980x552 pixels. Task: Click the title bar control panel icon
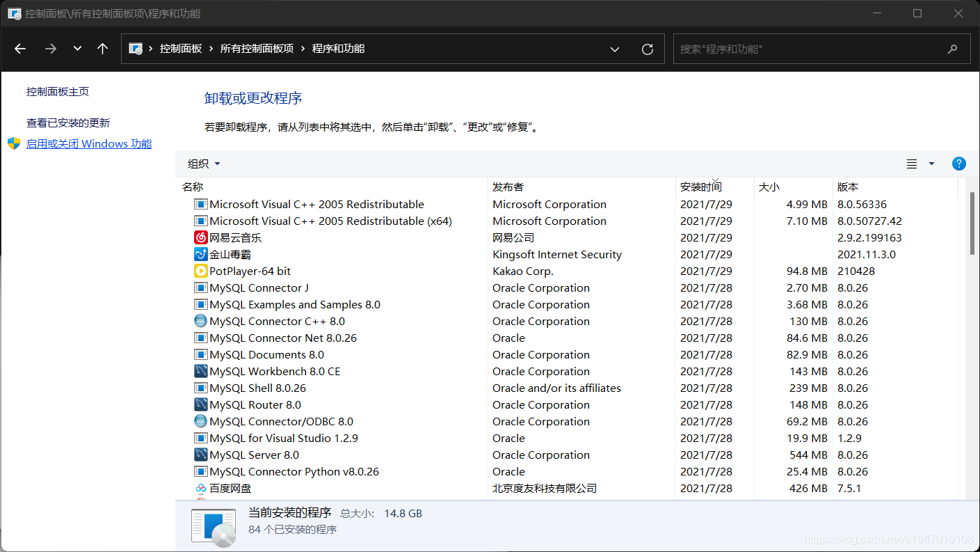click(x=14, y=13)
